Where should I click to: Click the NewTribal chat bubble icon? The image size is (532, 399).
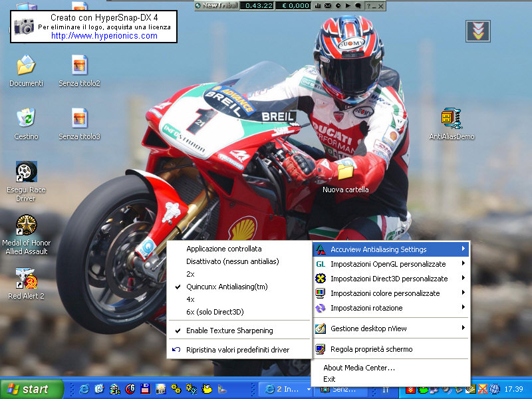pyautogui.click(x=358, y=6)
